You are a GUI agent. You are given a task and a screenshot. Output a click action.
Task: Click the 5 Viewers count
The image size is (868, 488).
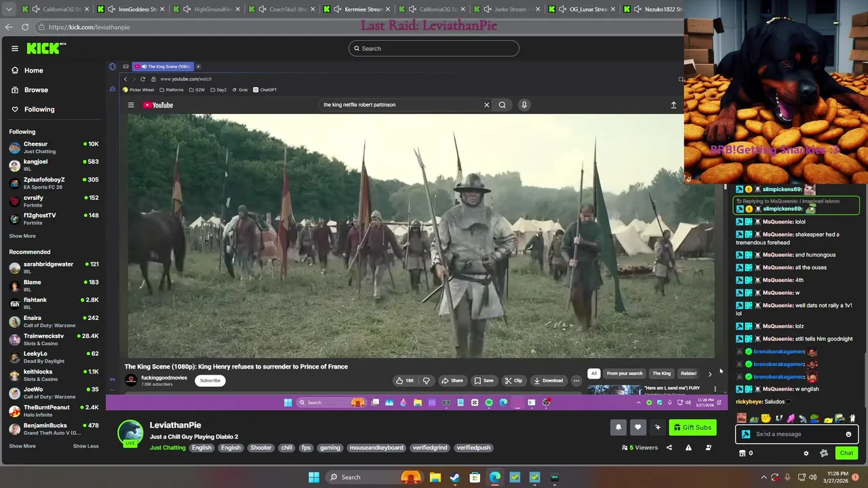[x=639, y=447]
